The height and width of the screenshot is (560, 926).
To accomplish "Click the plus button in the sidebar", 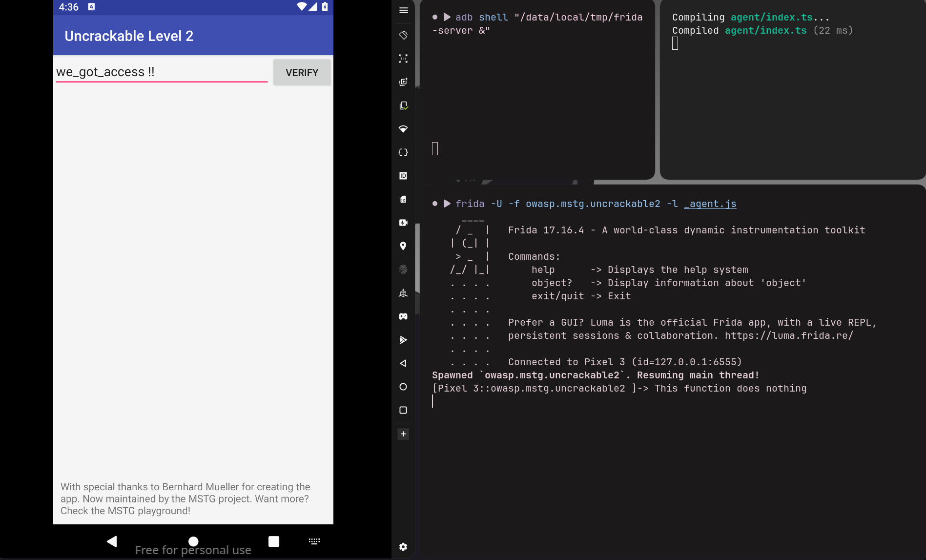I will (x=403, y=434).
